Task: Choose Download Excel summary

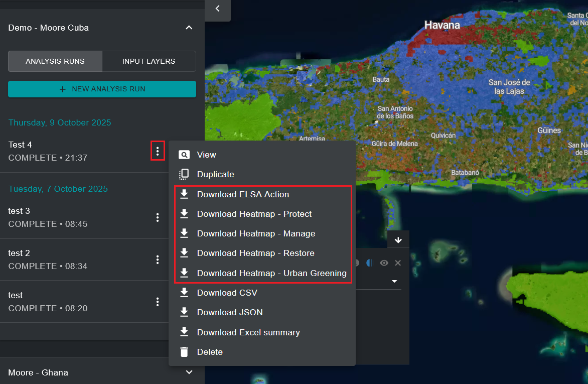Action: tap(248, 332)
